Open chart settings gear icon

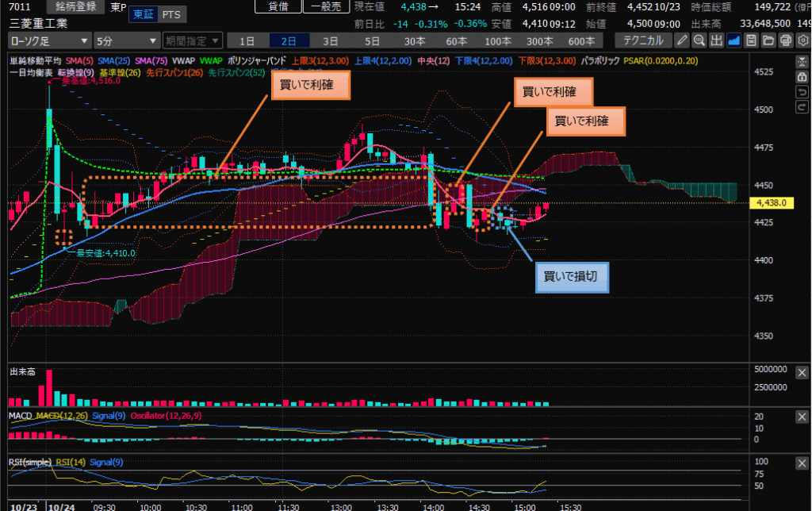click(x=802, y=40)
